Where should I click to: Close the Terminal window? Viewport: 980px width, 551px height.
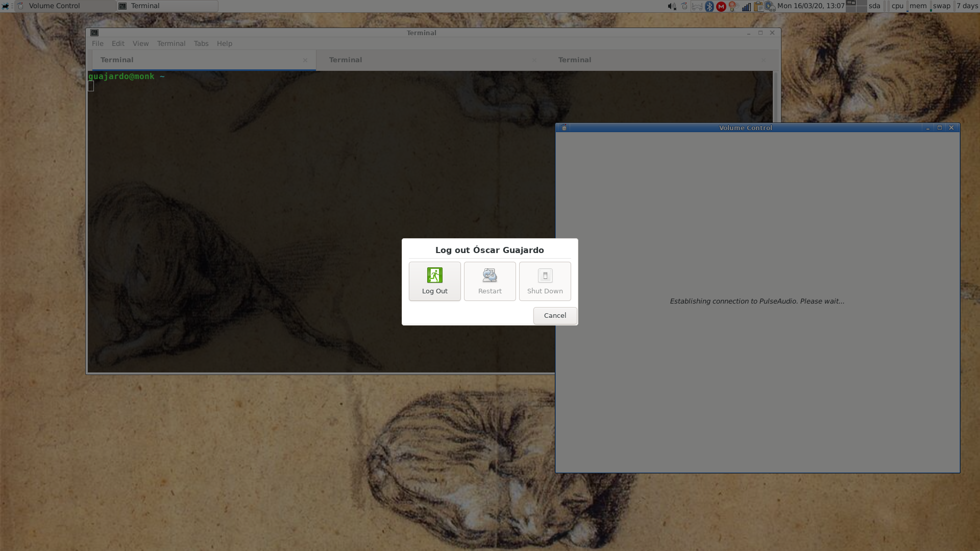[x=772, y=33]
